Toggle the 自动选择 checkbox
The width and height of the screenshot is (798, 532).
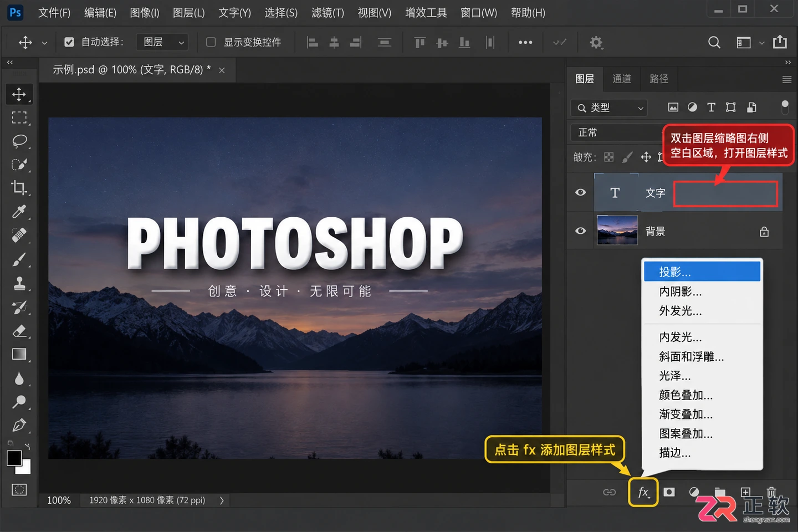[69, 42]
